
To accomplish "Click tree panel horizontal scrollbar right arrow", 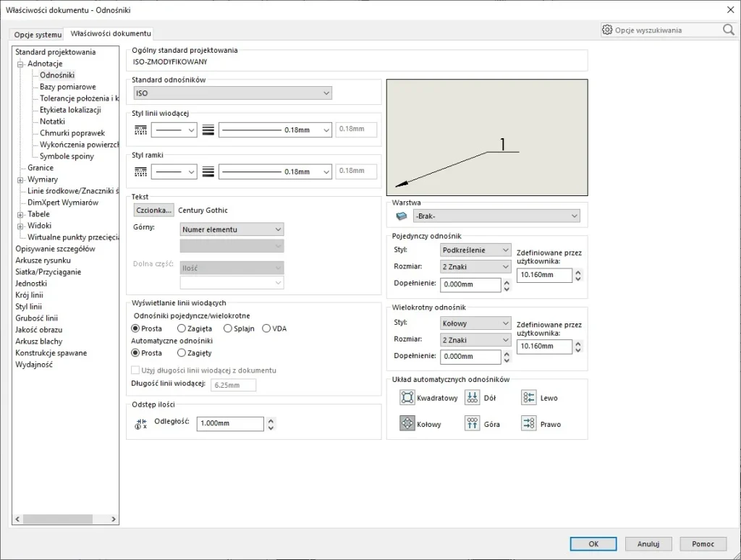I will 114,519.
